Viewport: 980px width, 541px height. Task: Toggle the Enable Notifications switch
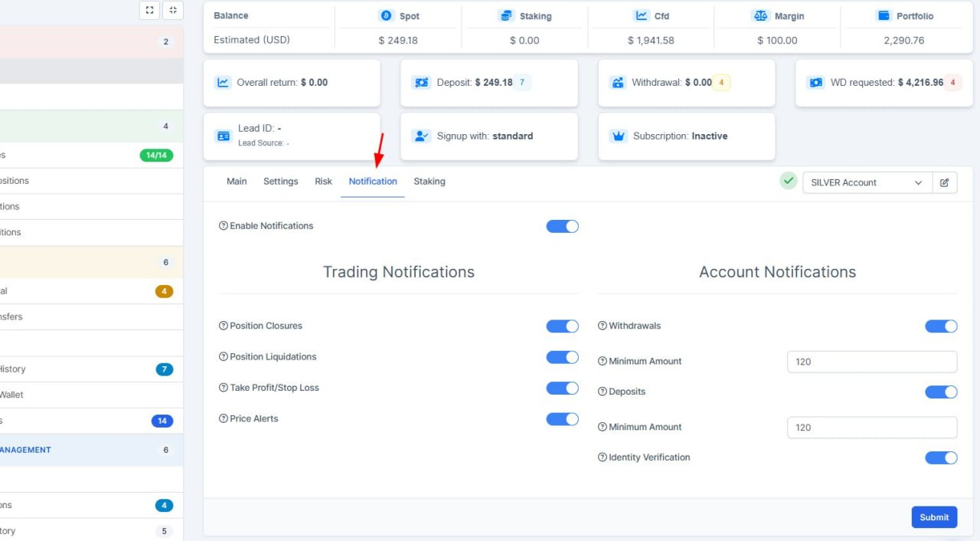pos(562,226)
